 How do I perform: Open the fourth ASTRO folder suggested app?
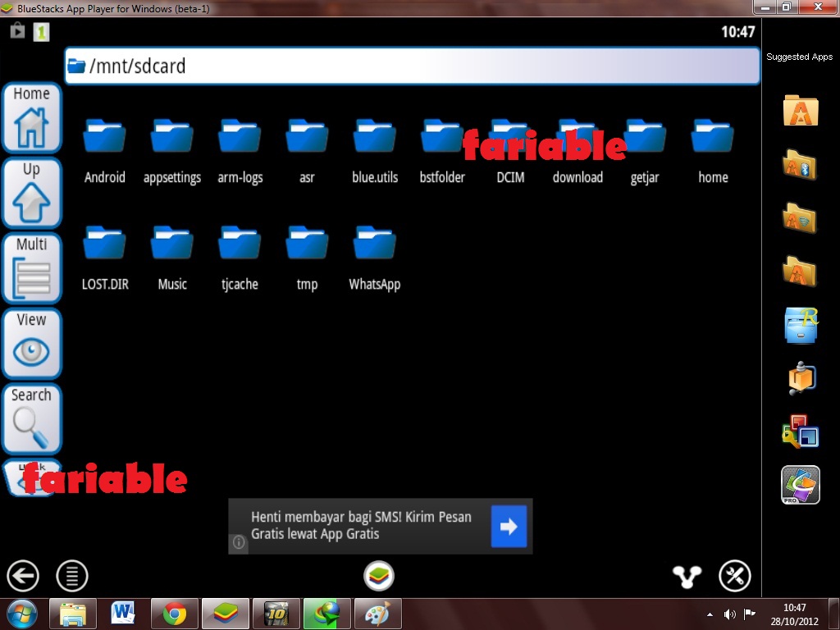point(801,271)
